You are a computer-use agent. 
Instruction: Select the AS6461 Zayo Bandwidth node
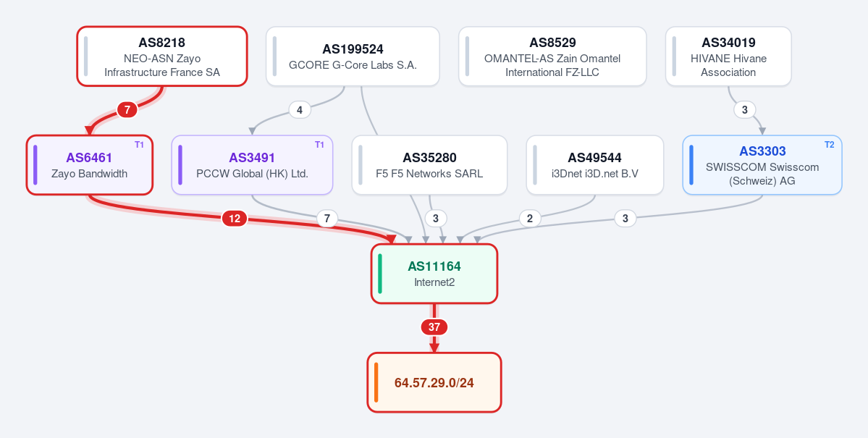point(89,165)
